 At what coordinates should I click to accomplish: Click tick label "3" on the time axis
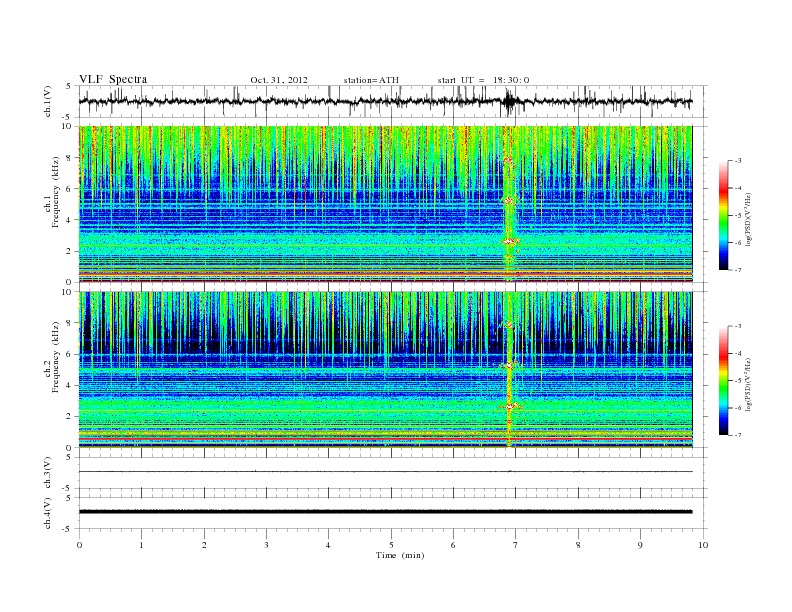point(266,545)
